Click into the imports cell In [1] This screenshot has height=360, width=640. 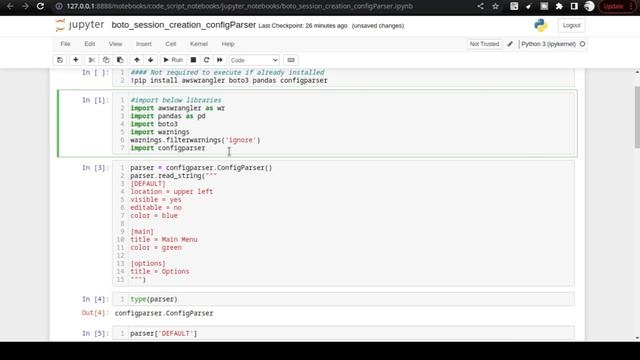pos(343,124)
